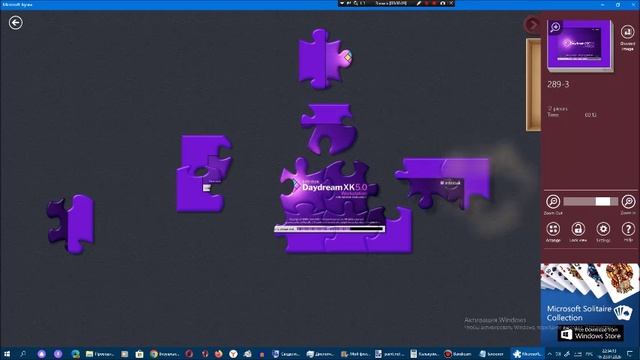Open the Yandex browser taskbar icon
The width and height of the screenshot is (640, 360).
pyautogui.click(x=233, y=354)
